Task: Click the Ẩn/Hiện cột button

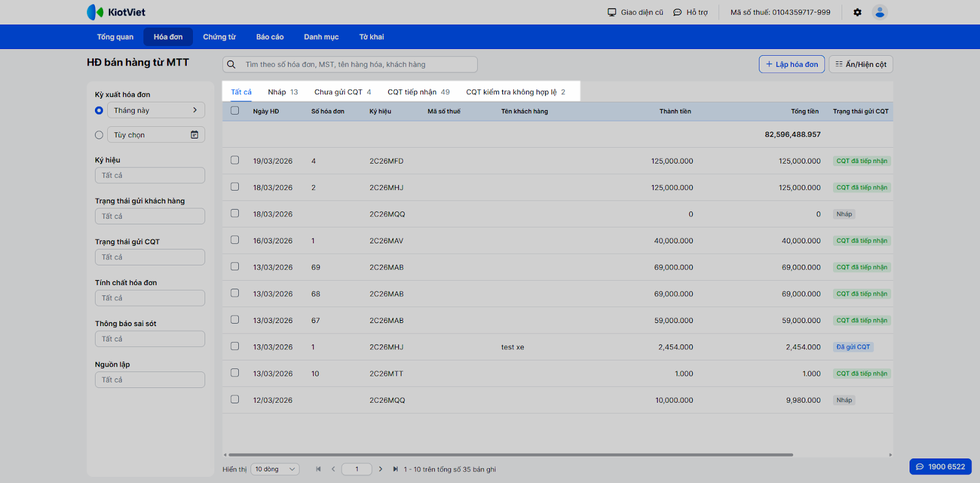Action: click(x=861, y=64)
